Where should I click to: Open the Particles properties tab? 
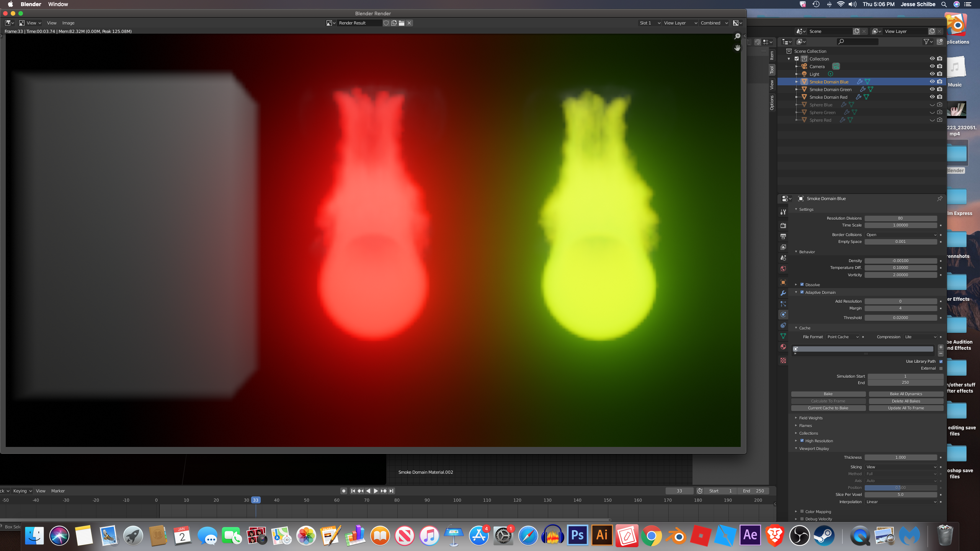click(783, 304)
